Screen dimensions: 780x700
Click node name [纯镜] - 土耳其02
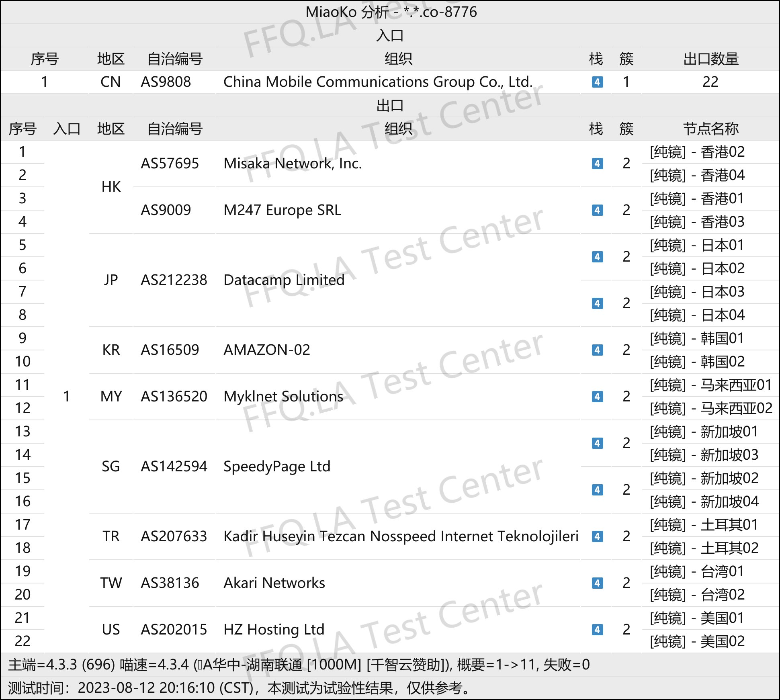704,548
